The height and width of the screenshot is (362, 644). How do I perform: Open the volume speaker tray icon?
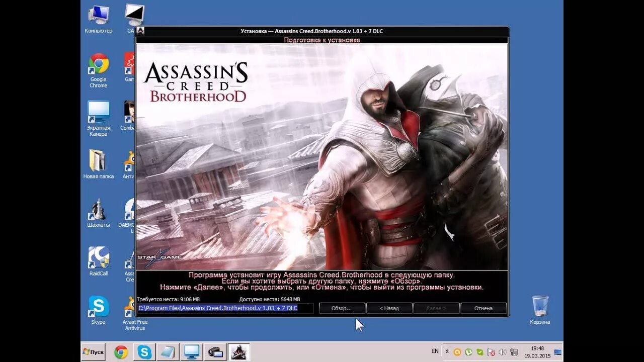click(502, 352)
